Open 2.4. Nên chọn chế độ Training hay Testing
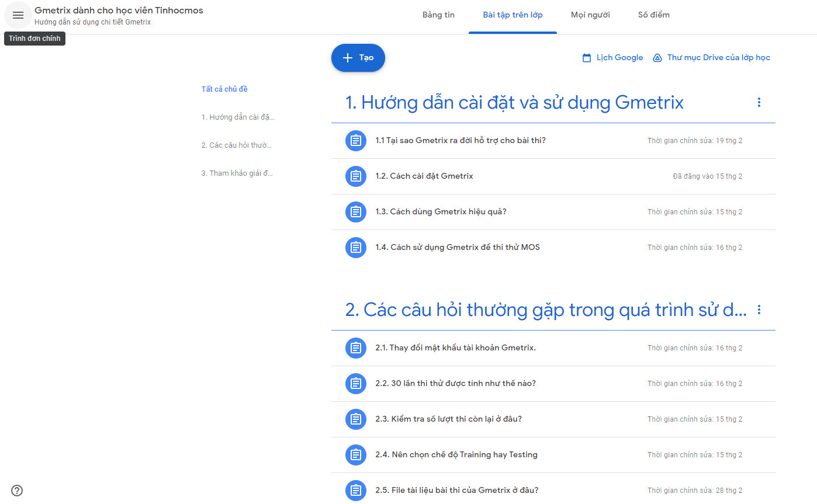The height and width of the screenshot is (504, 817). pos(456,455)
